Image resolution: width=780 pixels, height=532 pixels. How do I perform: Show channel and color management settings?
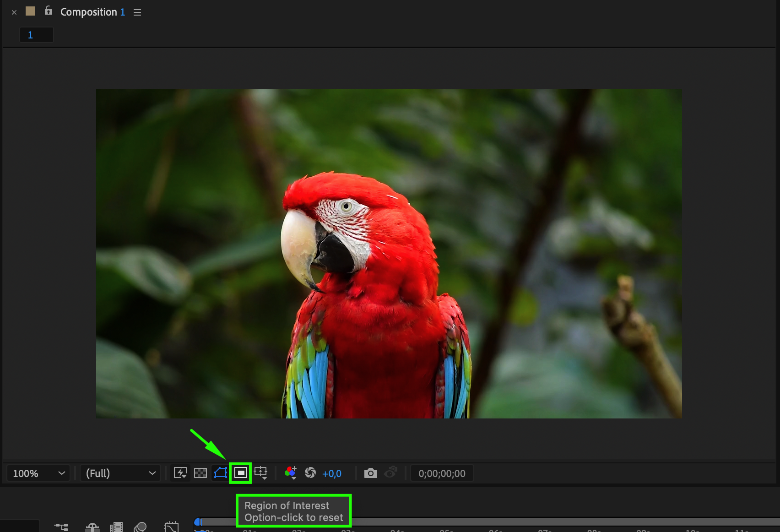coord(291,473)
